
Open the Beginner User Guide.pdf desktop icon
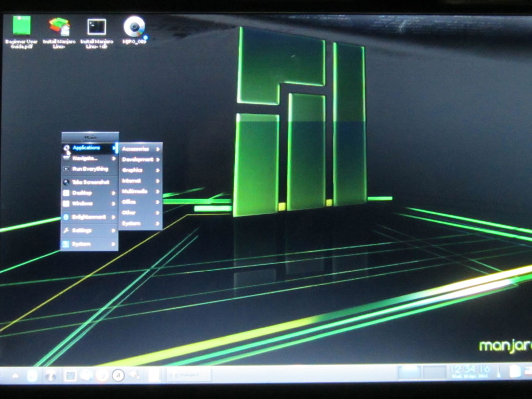21,32
